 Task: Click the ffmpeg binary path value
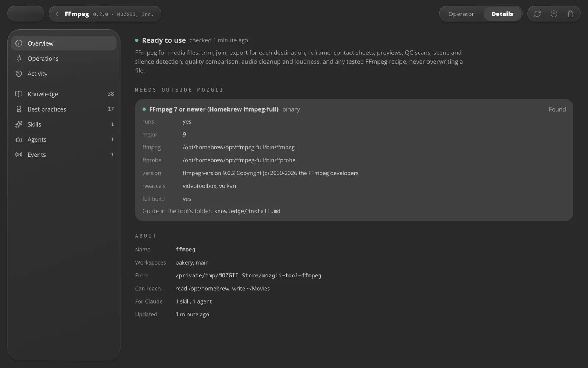pos(239,147)
